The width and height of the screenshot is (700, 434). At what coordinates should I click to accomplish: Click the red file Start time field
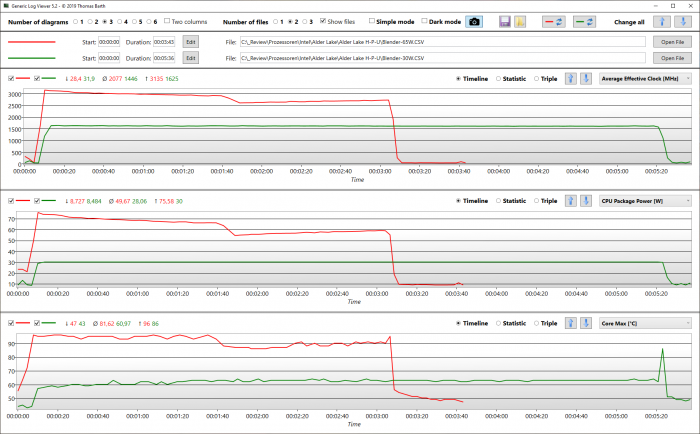[109, 42]
